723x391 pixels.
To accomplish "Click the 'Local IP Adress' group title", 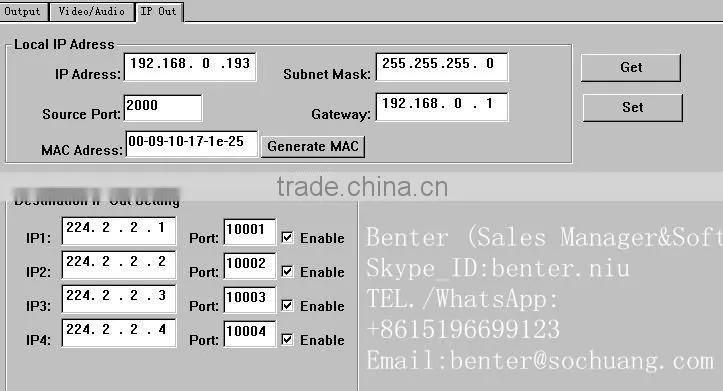I will [x=64, y=44].
